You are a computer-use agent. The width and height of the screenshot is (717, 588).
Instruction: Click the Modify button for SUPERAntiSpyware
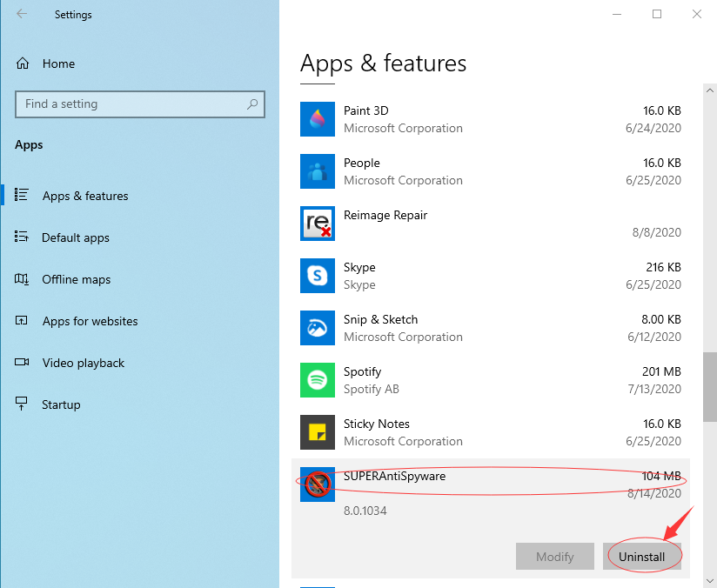tap(554, 557)
